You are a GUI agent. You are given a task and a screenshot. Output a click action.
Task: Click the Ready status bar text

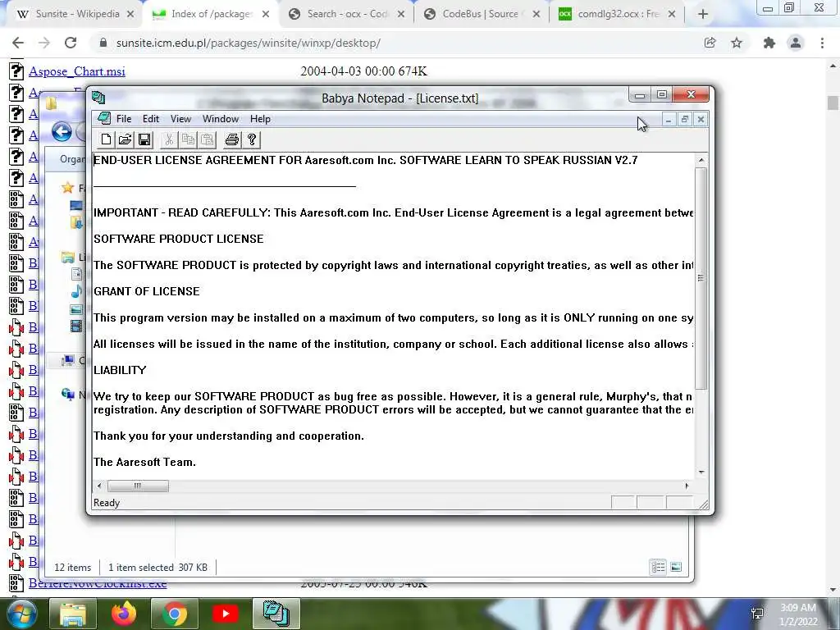coord(107,503)
